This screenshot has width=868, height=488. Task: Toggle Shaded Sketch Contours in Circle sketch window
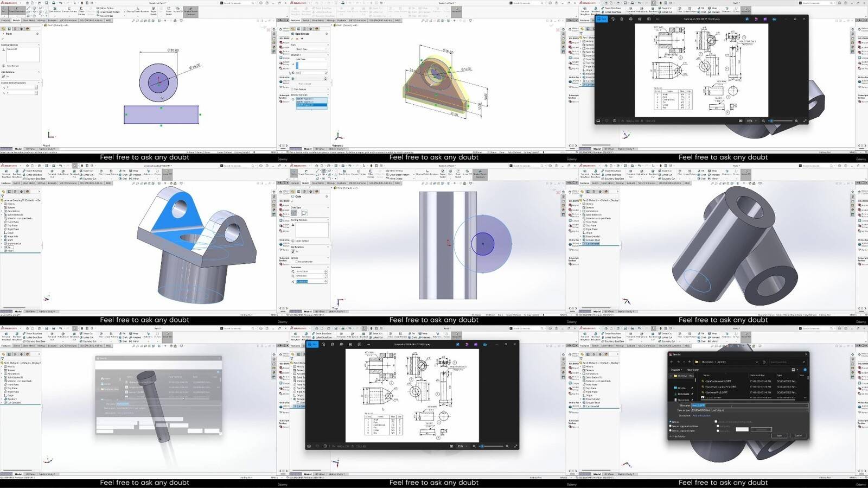coord(480,175)
